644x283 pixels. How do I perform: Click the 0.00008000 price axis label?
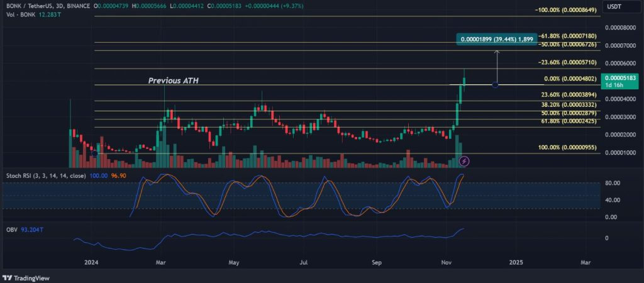(621, 28)
